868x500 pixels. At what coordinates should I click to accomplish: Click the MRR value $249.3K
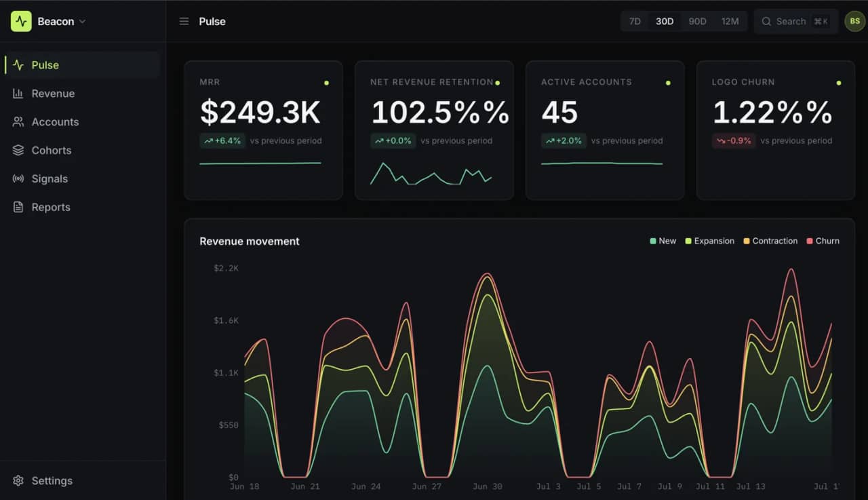click(x=260, y=113)
